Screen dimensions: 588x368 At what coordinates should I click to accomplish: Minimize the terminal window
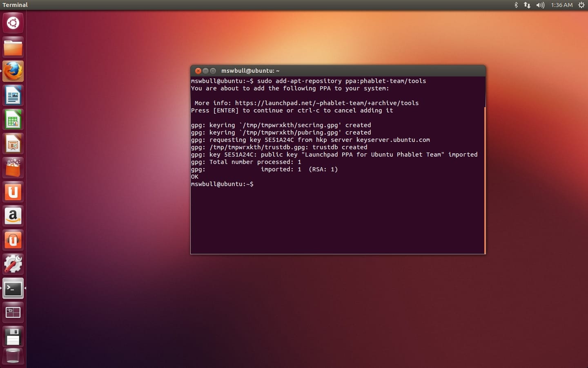tap(205, 71)
